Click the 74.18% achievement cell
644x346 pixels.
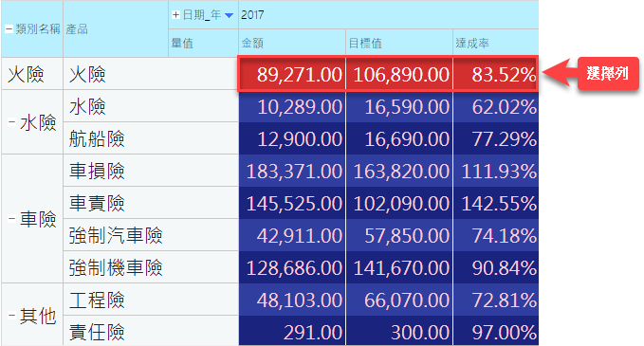[496, 235]
